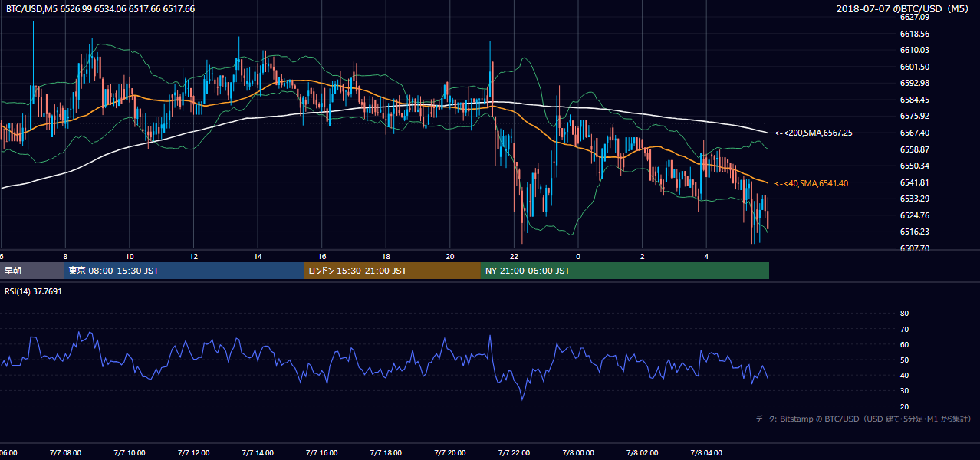
Task: Click the 7/8 00:00 date axis label
Action: pos(578,453)
